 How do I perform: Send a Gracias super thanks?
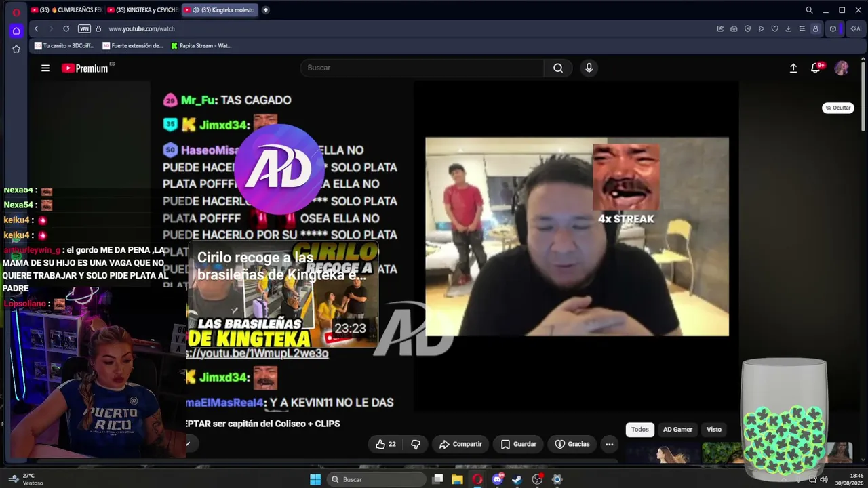point(572,444)
